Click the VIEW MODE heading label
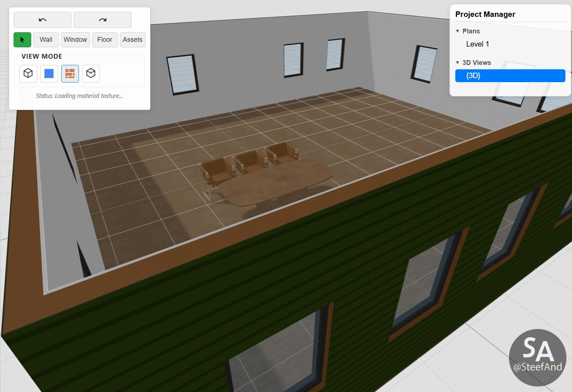 click(x=42, y=56)
